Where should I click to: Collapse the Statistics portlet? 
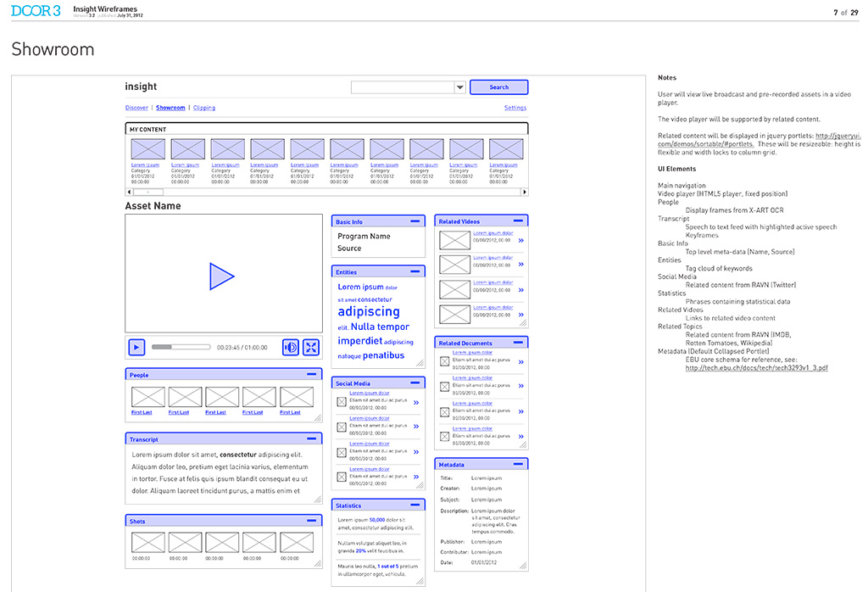click(x=415, y=505)
